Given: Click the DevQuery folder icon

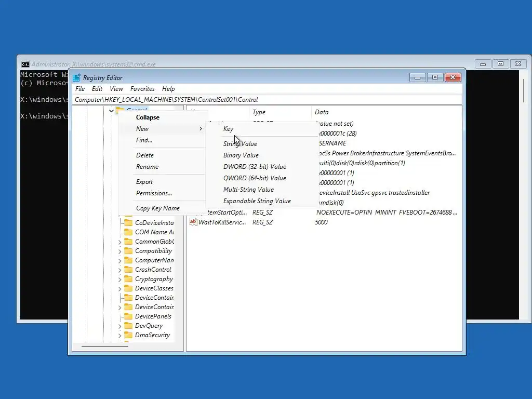Looking at the screenshot, I should (x=128, y=325).
